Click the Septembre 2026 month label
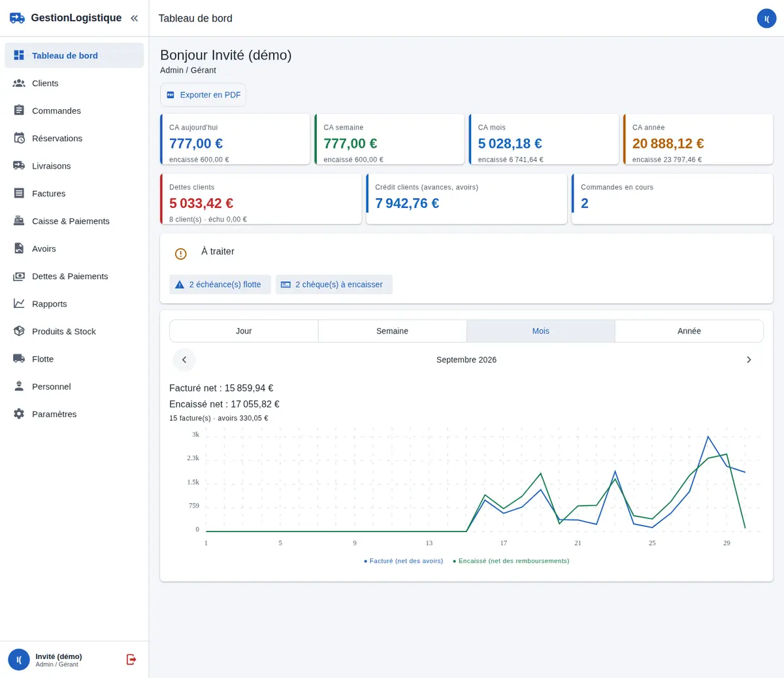Image resolution: width=784 pixels, height=678 pixels. point(466,360)
